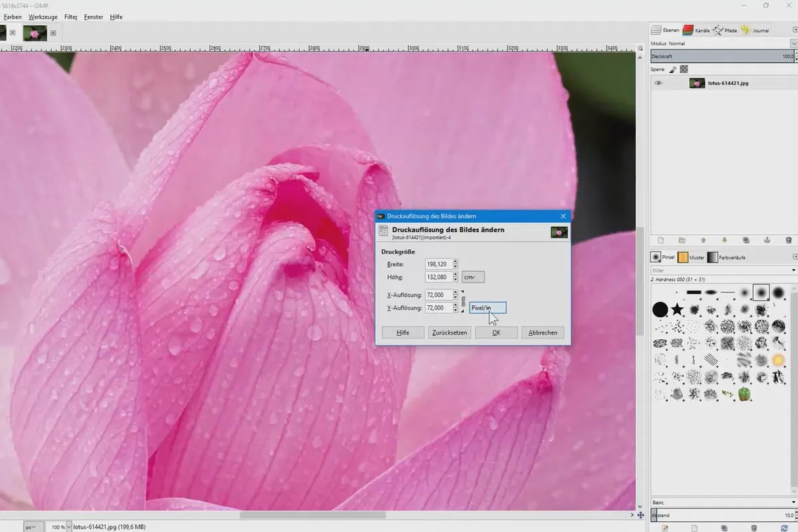Toggle visibility of the lotus-614421.jpg layer
Viewport: 798px width, 532px height.
659,83
